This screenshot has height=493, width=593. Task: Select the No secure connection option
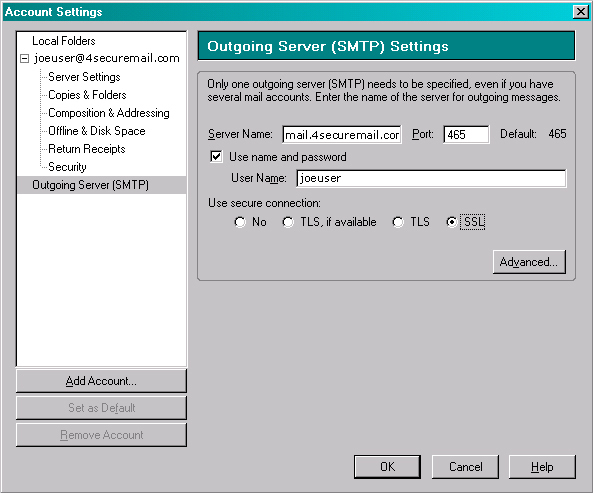240,222
